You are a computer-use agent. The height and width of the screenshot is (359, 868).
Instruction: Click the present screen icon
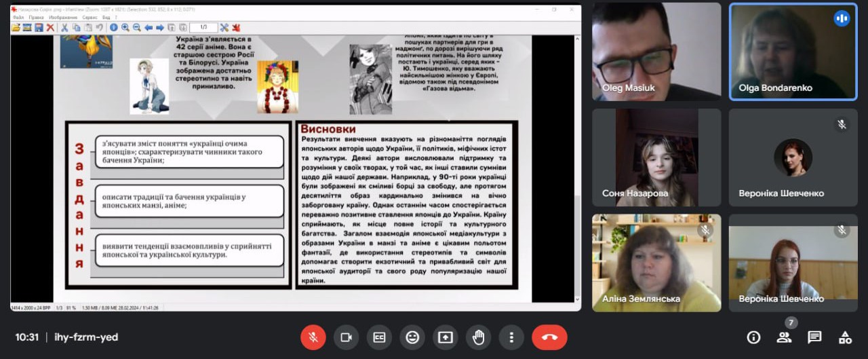coord(446,337)
